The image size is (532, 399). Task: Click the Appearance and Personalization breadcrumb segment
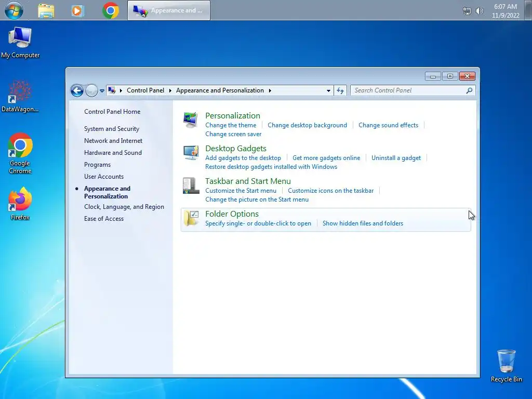pyautogui.click(x=220, y=90)
